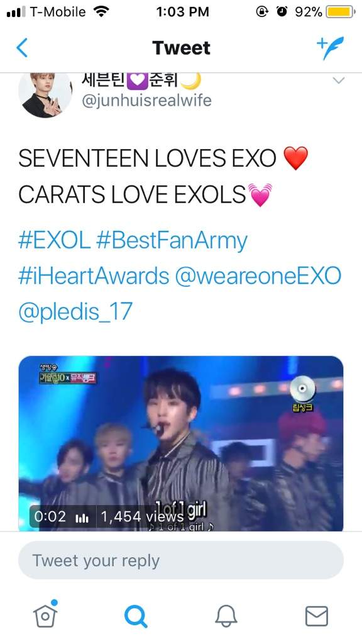Viewport: 362px width, 644px height.
Task: Compose a new tweet with feather icon
Action: [x=329, y=48]
